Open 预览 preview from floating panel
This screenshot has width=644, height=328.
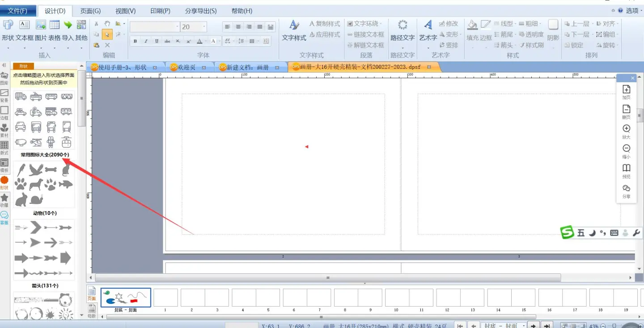click(626, 171)
